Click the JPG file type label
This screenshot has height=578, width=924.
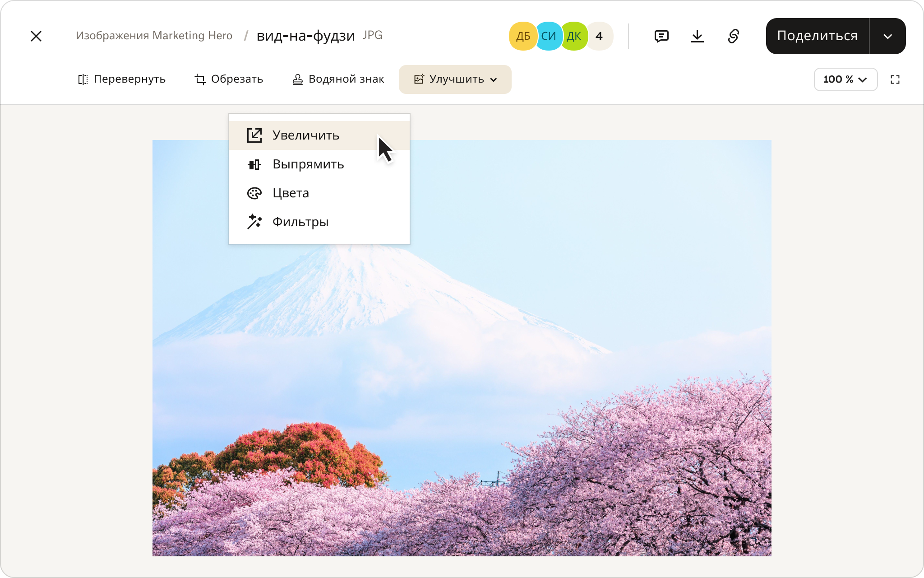(x=373, y=35)
